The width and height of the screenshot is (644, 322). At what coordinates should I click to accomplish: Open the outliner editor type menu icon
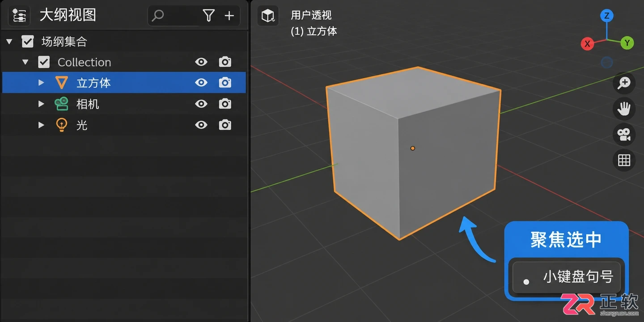pyautogui.click(x=19, y=15)
